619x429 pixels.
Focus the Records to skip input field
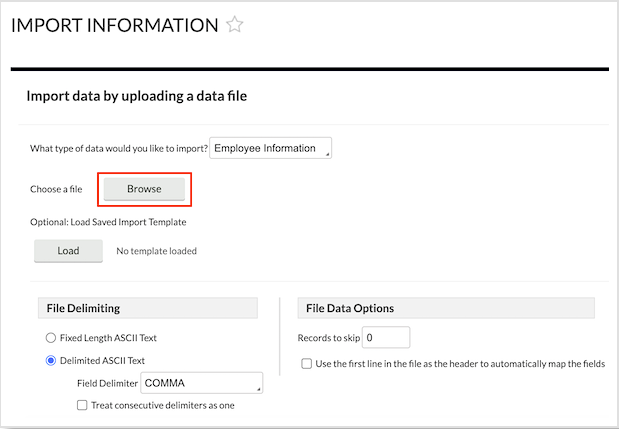pyautogui.click(x=385, y=338)
